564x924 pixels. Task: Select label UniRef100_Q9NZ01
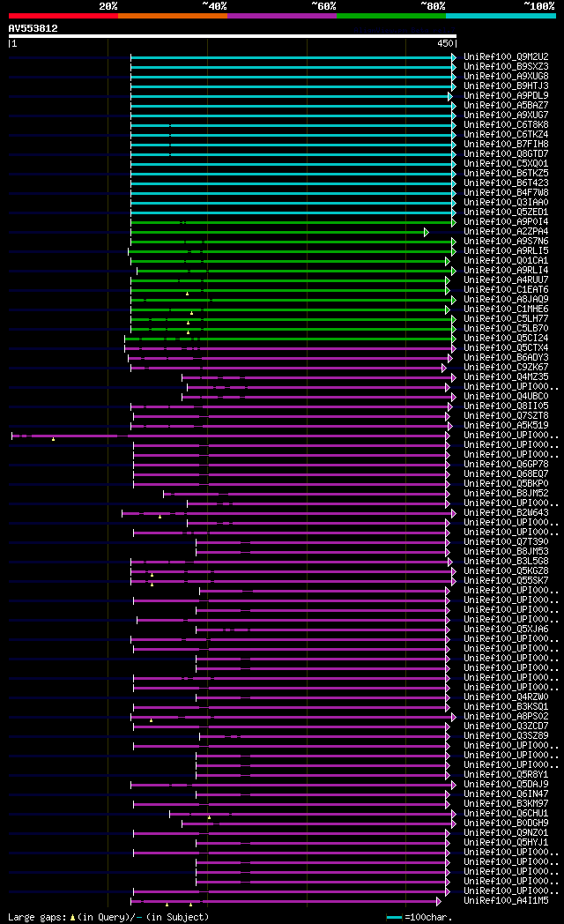[506, 832]
